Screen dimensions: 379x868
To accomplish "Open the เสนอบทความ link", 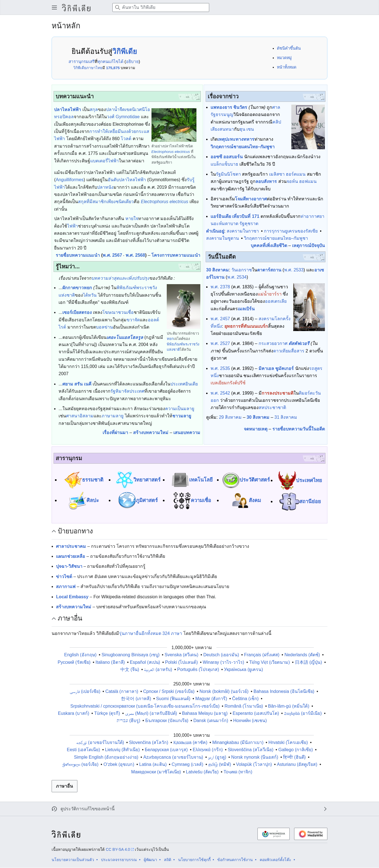I will click(x=187, y=432).
